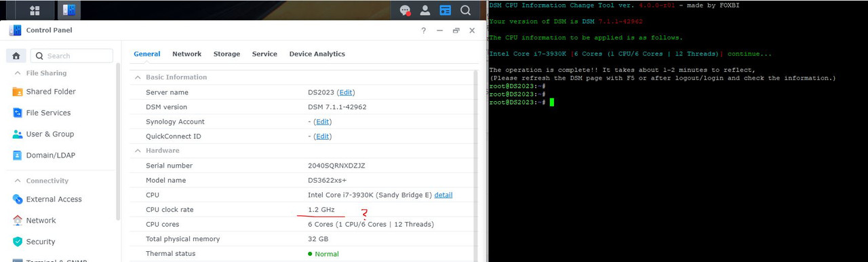Edit the Synology Account

323,121
